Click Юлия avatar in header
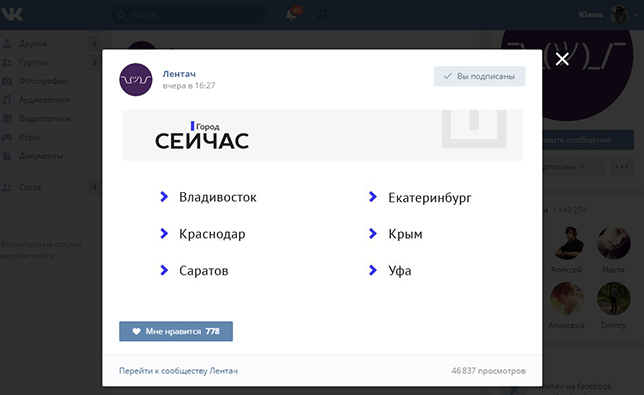The image size is (644, 395). [619, 15]
